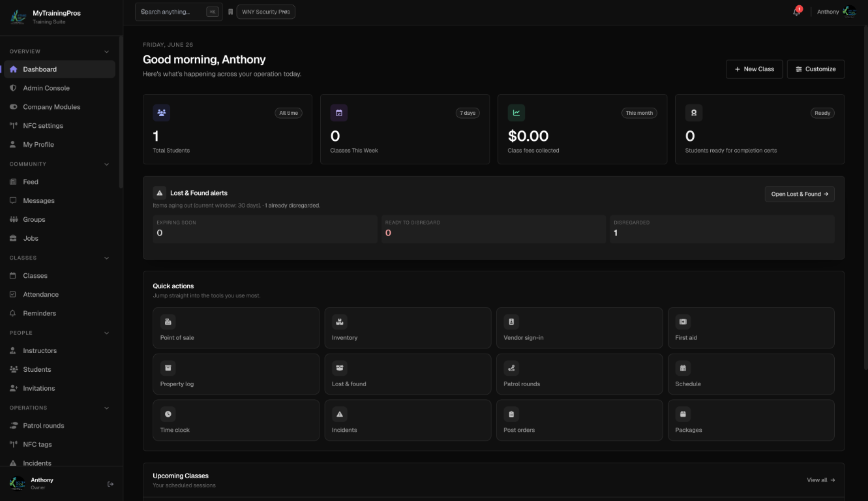
Task: Click the NFC settings antenna icon
Action: (x=13, y=126)
